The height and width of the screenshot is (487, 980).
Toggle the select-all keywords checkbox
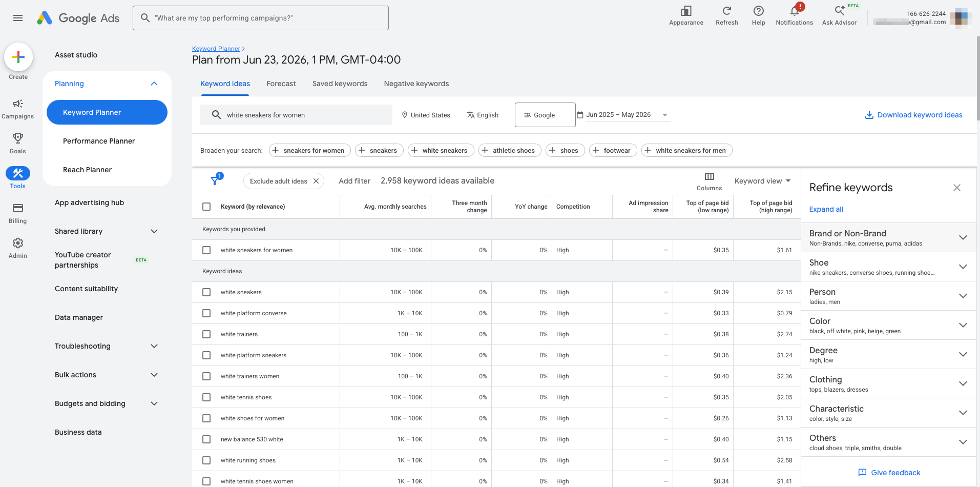[x=206, y=207]
